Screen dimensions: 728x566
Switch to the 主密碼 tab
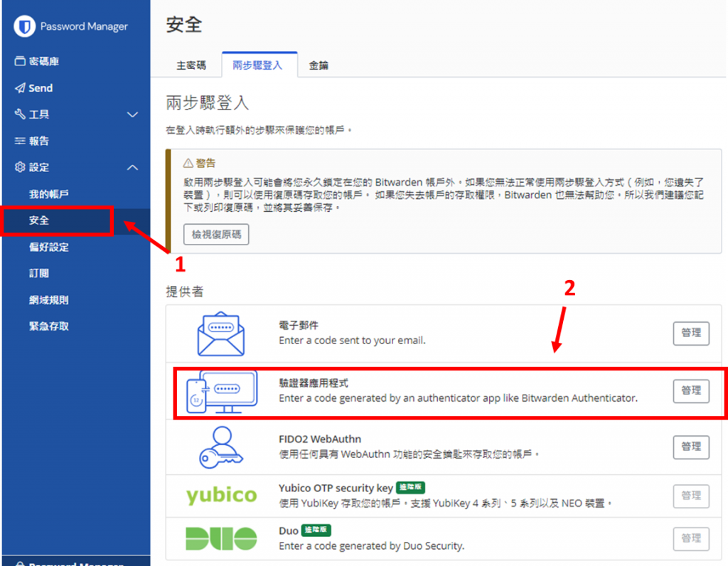pos(191,65)
